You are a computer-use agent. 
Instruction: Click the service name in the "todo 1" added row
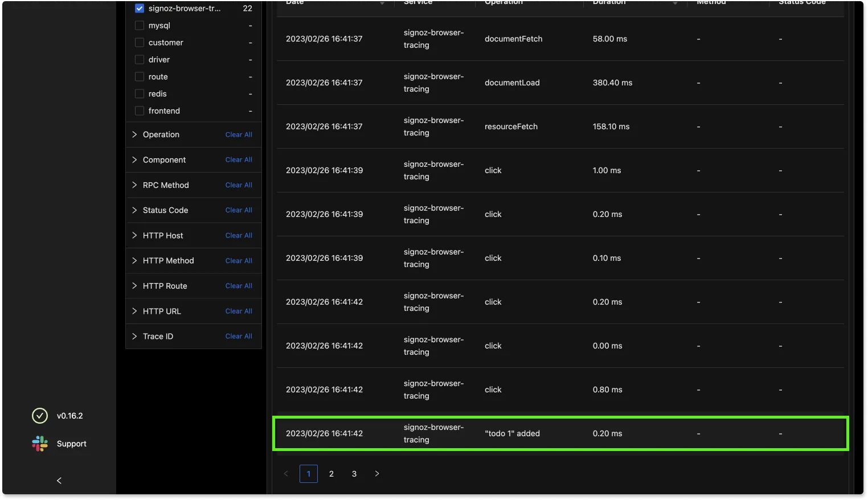[x=434, y=433]
